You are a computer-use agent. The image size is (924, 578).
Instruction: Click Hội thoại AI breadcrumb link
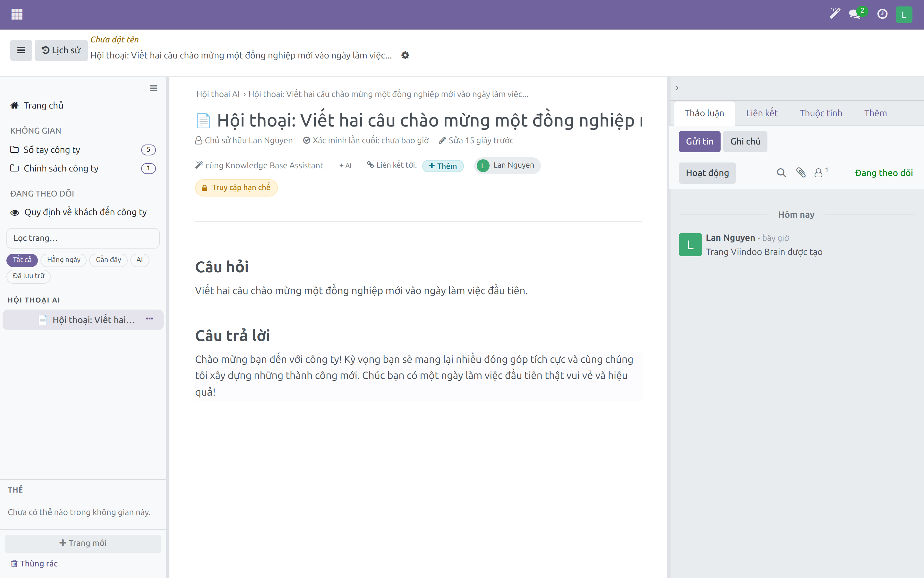(218, 94)
